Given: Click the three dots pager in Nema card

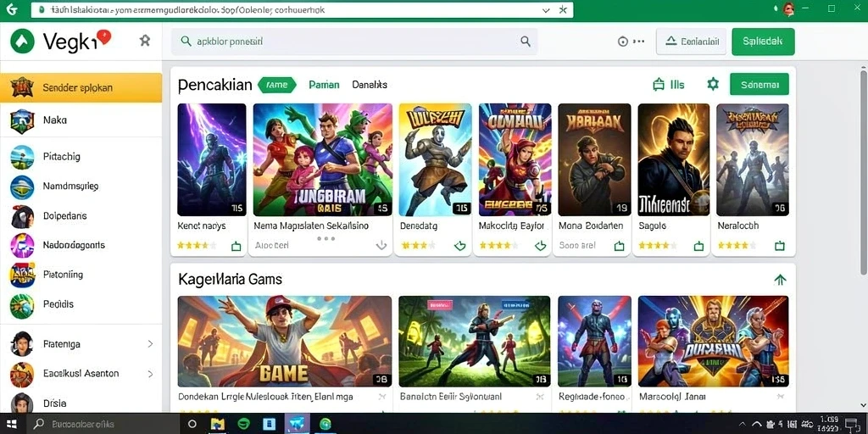Looking at the screenshot, I should (x=325, y=238).
